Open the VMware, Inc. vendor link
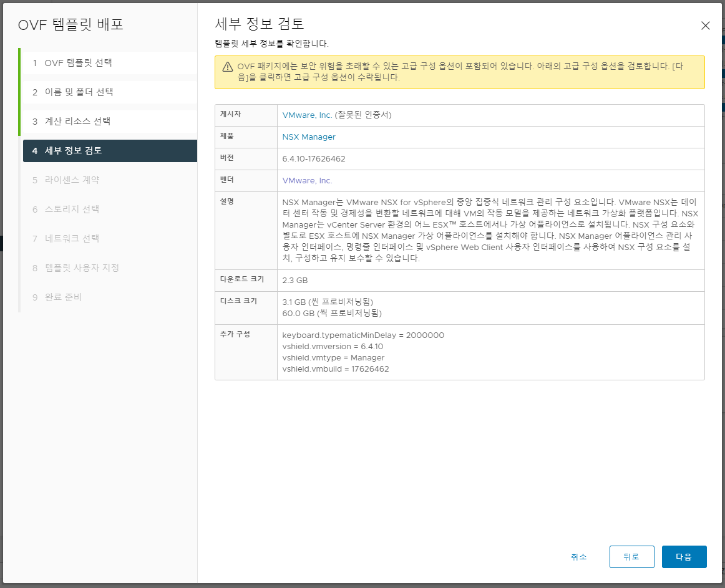The height and width of the screenshot is (588, 725). (307, 181)
